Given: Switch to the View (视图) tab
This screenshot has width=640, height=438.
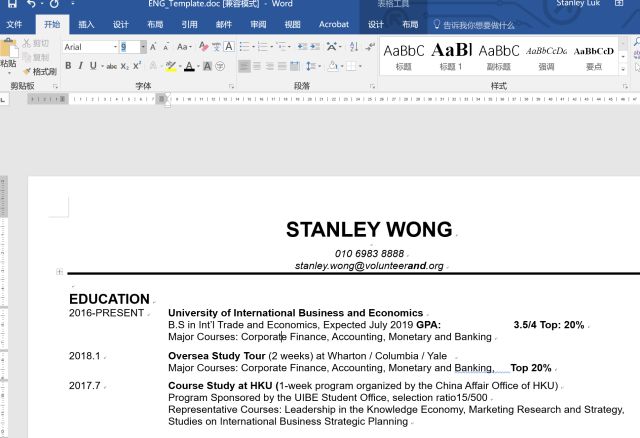Looking at the screenshot, I should click(x=292, y=24).
